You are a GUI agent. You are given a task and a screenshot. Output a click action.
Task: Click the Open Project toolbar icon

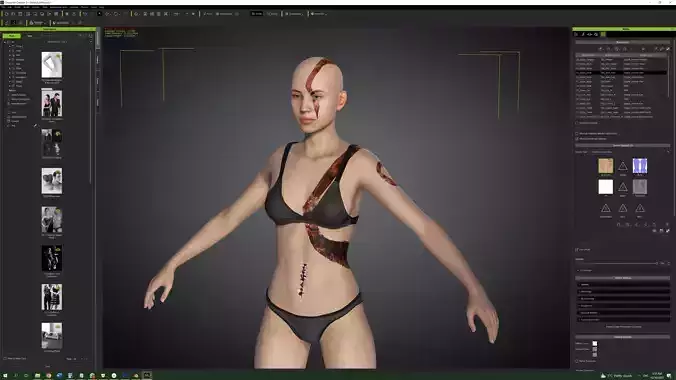(13, 14)
